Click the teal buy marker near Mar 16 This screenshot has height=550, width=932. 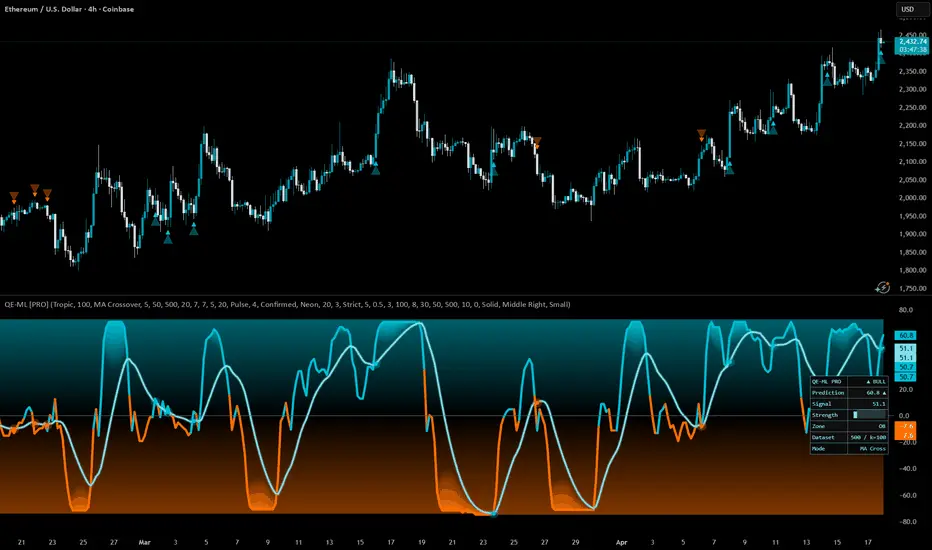pyautogui.click(x=375, y=169)
